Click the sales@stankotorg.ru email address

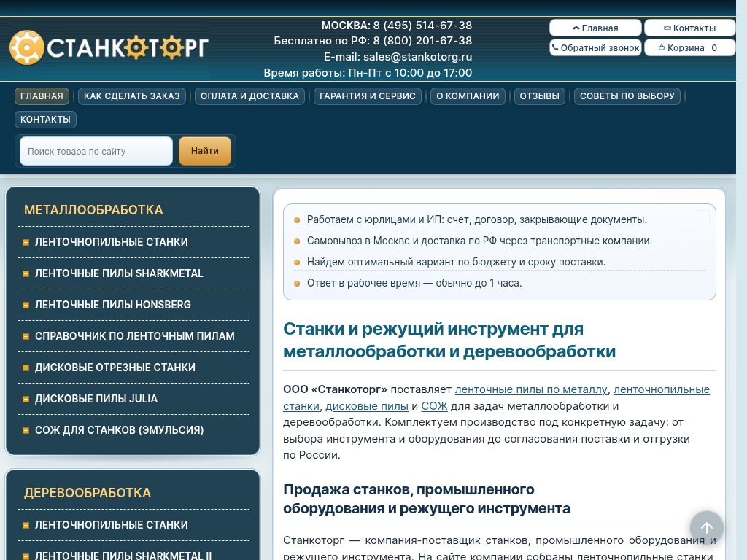coord(418,57)
